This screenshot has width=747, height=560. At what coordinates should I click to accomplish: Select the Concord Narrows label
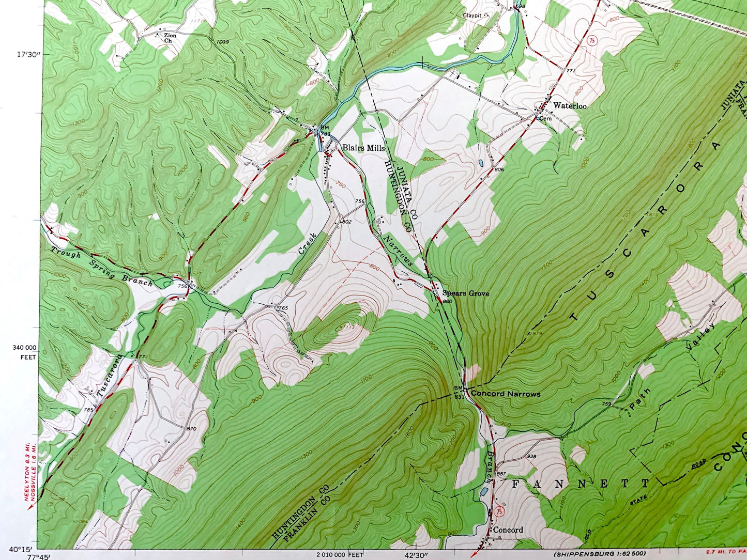pyautogui.click(x=505, y=394)
